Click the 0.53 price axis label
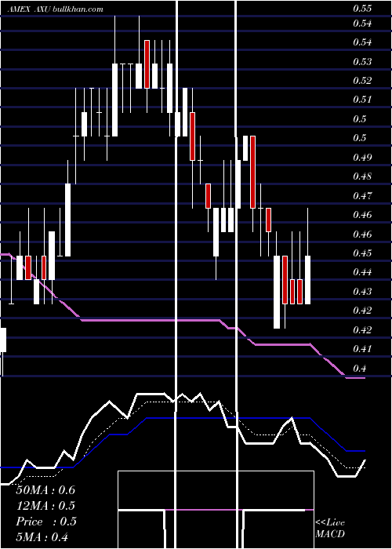Image resolution: width=392 pixels, height=549 pixels. tap(362, 62)
